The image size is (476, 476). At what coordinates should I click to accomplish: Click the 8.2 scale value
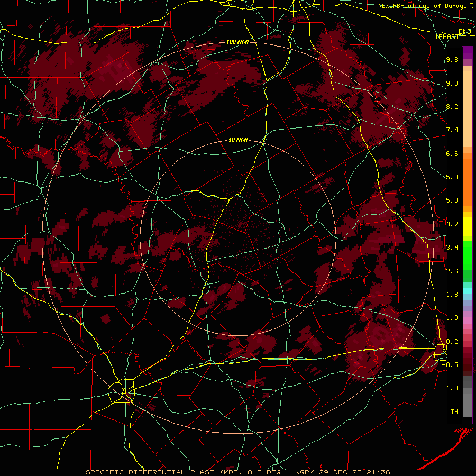(x=452, y=106)
